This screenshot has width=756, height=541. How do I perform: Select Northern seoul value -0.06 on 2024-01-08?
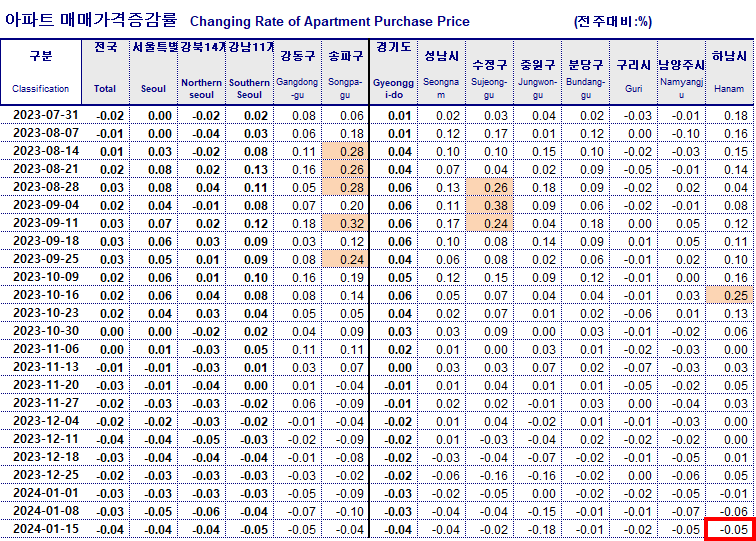pos(202,512)
